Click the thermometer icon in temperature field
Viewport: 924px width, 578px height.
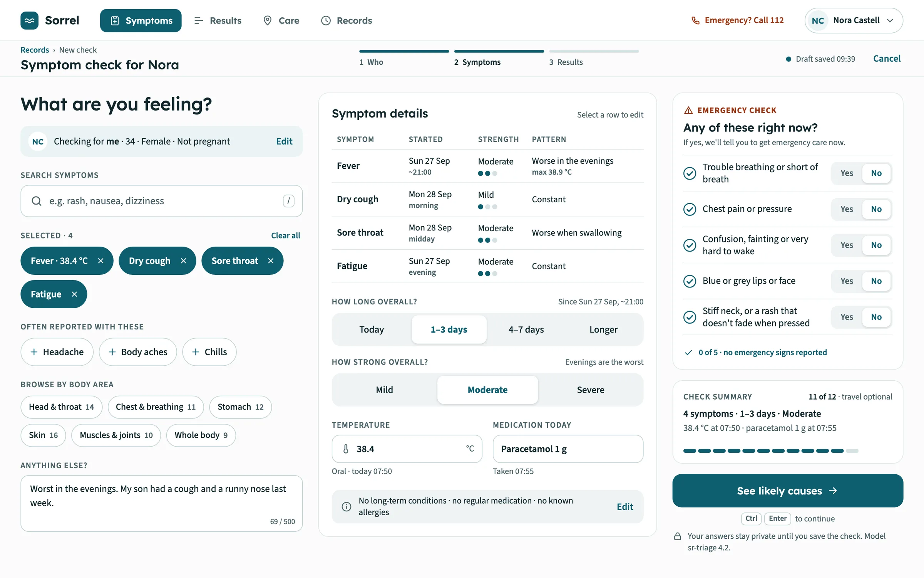pyautogui.click(x=346, y=449)
